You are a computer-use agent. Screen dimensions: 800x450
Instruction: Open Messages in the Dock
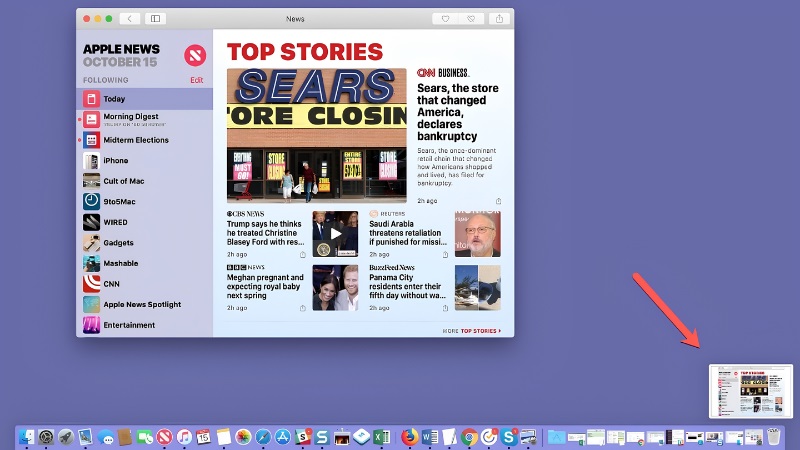[x=106, y=437]
